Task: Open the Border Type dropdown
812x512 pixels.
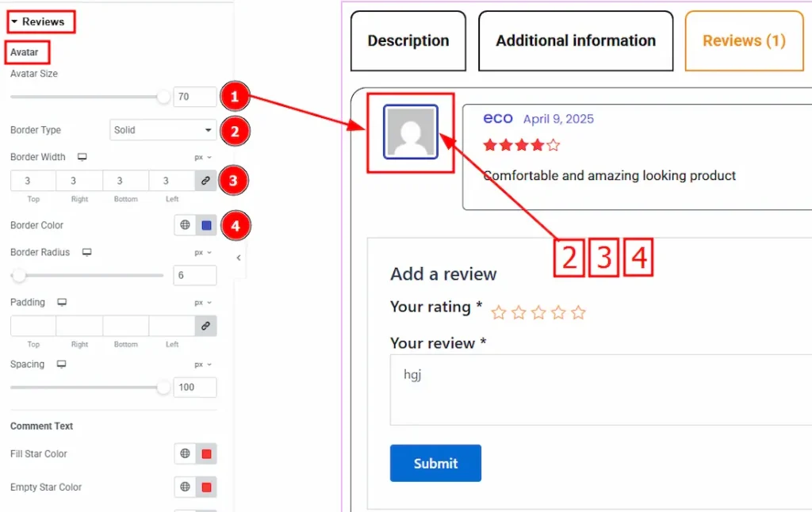Action: pos(163,130)
